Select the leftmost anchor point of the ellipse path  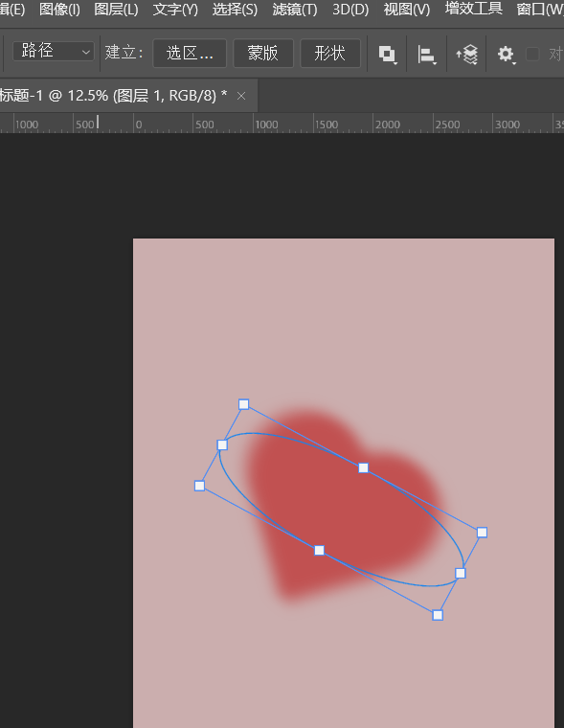222,445
